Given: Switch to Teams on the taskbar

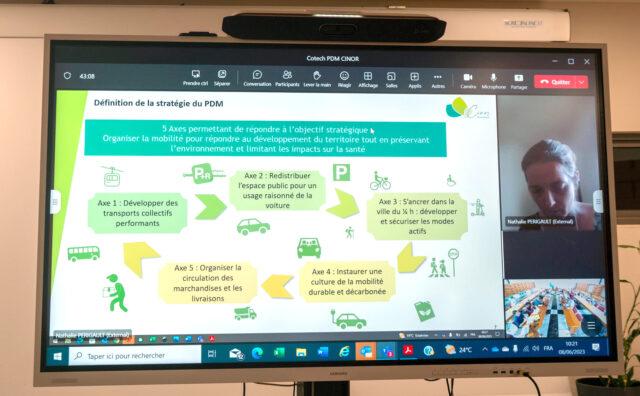Looking at the screenshot, I should click(387, 351).
